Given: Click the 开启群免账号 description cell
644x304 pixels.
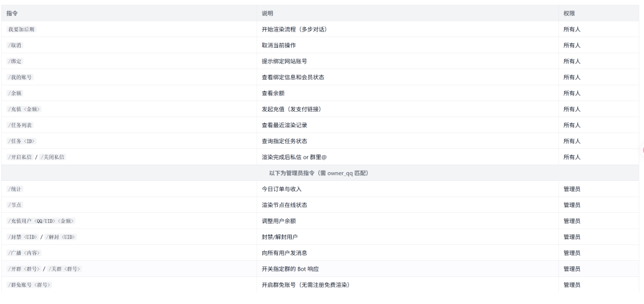Looking at the screenshot, I should [x=305, y=285].
